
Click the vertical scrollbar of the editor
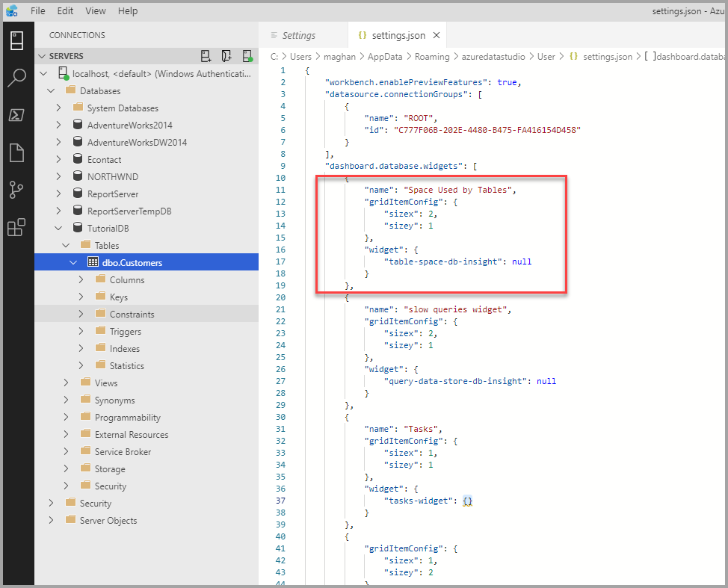pos(723,149)
